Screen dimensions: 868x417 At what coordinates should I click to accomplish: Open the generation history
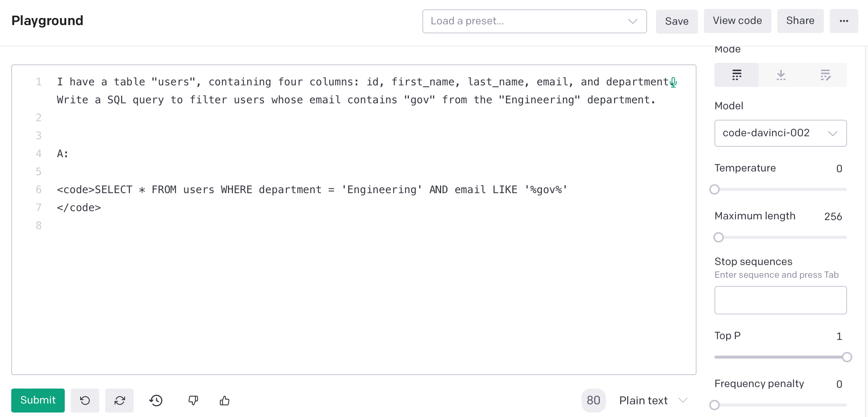(x=156, y=400)
